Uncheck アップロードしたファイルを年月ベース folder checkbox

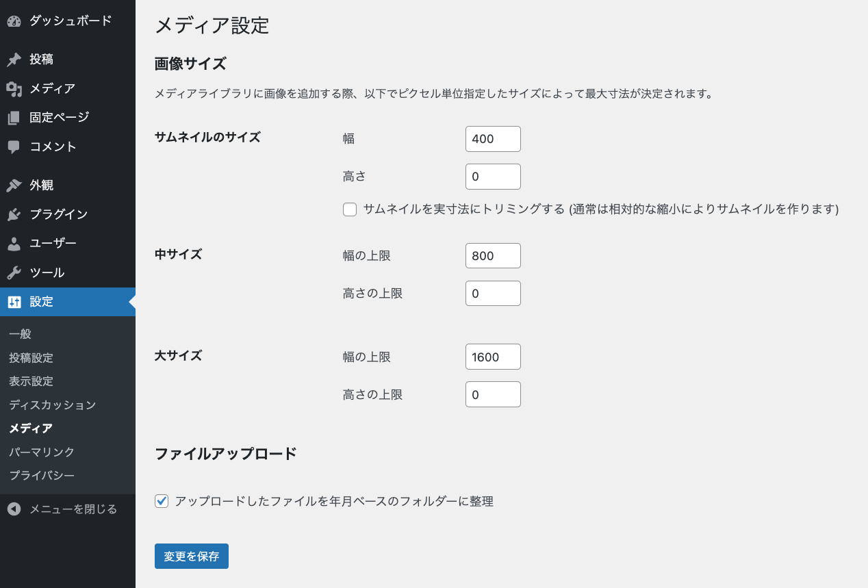coord(162,501)
